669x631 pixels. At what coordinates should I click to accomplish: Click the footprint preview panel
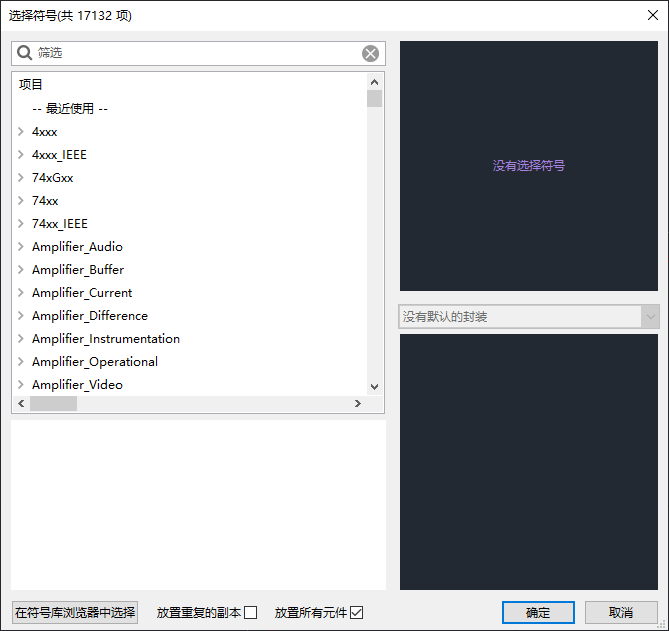[x=529, y=462]
